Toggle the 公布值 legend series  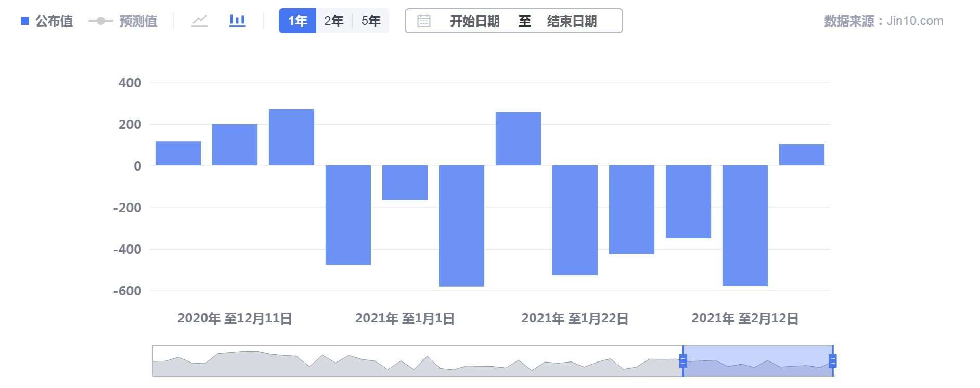click(x=47, y=21)
